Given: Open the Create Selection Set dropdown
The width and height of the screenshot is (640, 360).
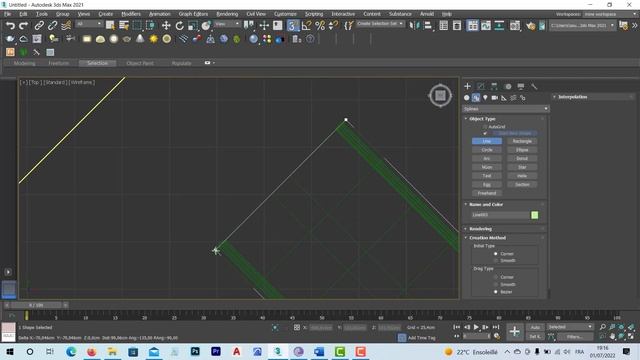Looking at the screenshot, I should point(380,24).
